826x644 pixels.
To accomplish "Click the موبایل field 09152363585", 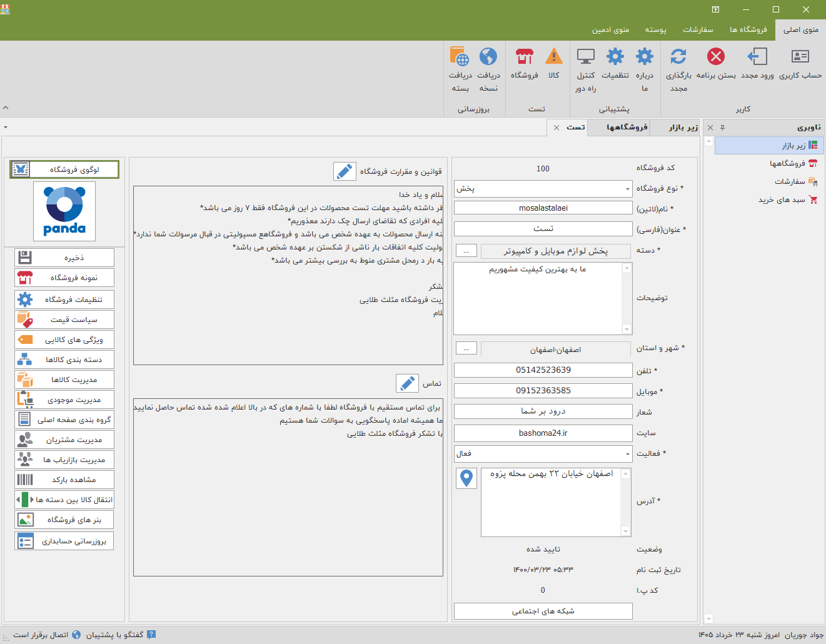I will click(543, 391).
